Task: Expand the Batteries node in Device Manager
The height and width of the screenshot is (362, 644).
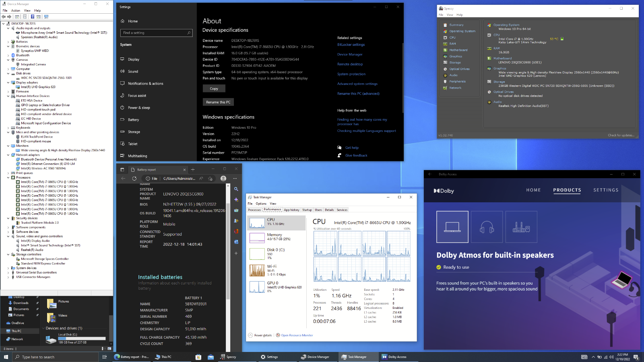Action: [x=8, y=42]
